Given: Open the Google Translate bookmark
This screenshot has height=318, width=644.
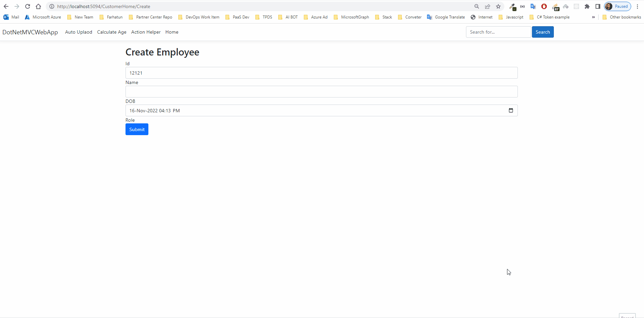Looking at the screenshot, I should pyautogui.click(x=446, y=17).
